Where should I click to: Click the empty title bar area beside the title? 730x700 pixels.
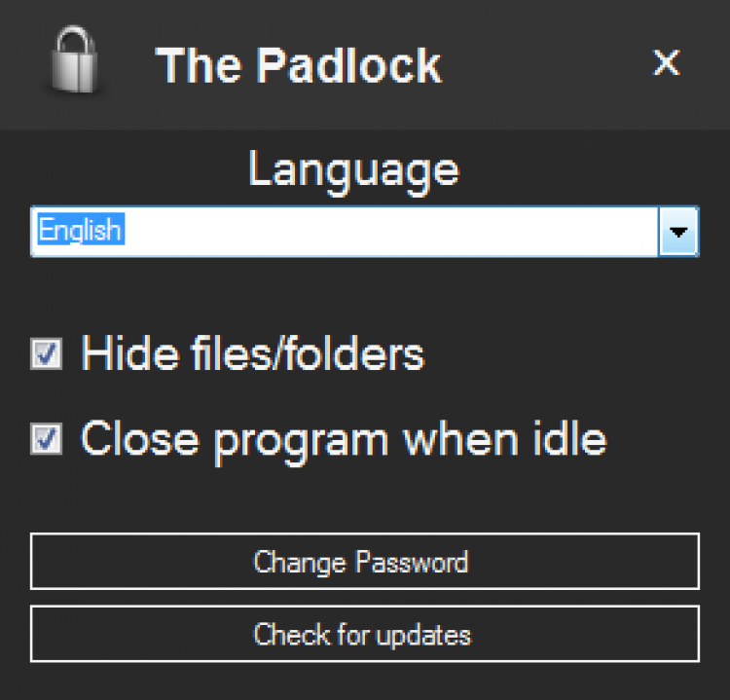coord(545,63)
